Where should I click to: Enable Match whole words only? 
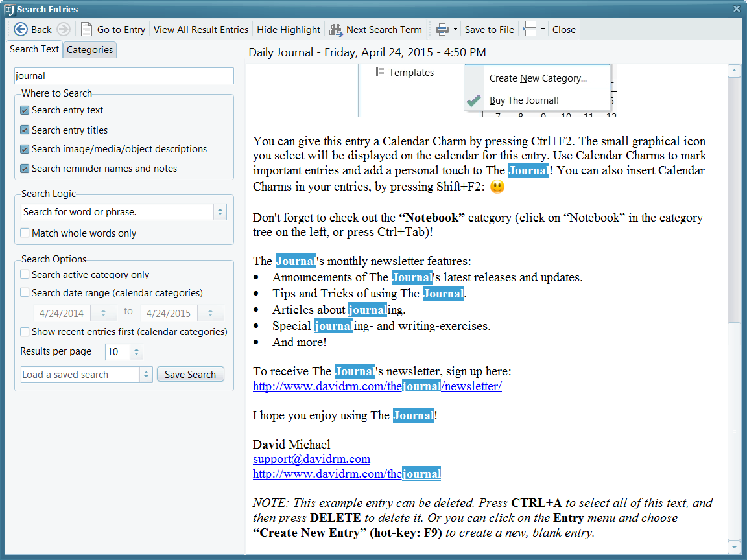click(25, 233)
